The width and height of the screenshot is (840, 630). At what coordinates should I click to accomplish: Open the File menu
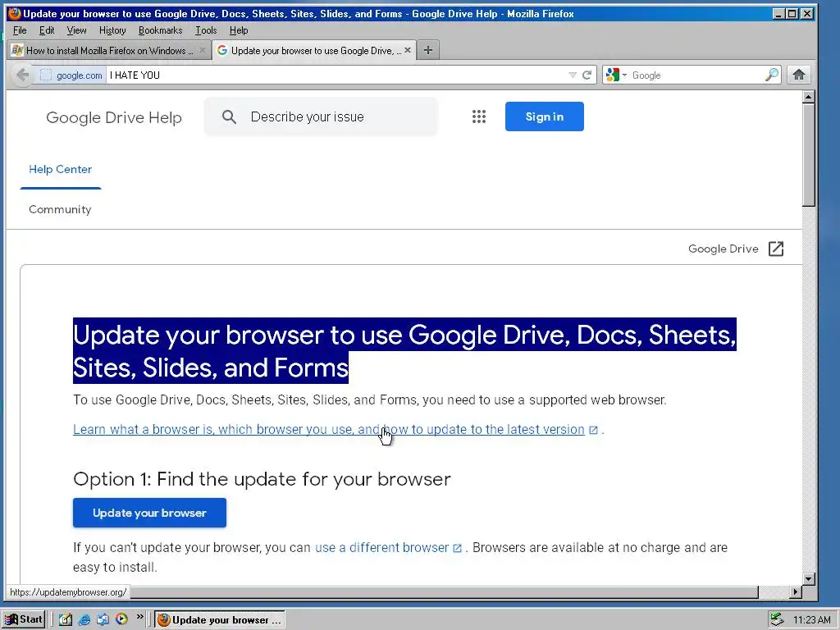[x=20, y=30]
